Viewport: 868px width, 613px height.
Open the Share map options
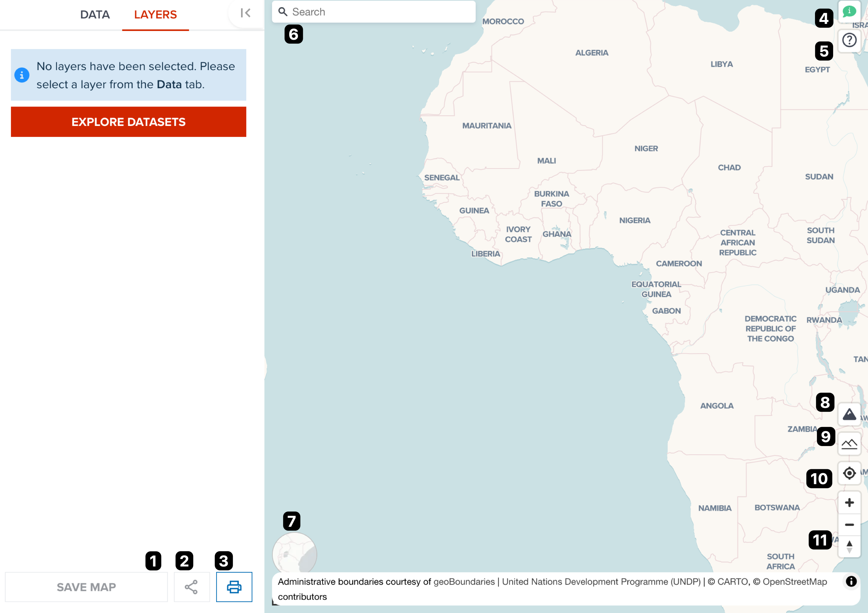pyautogui.click(x=192, y=587)
